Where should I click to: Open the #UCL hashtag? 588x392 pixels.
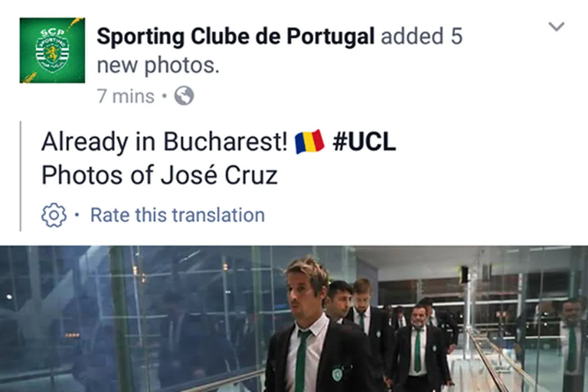click(364, 142)
